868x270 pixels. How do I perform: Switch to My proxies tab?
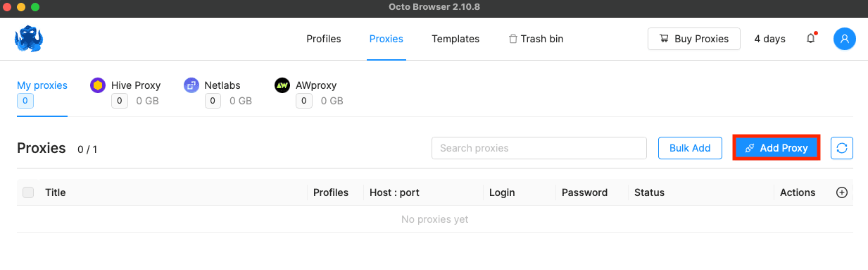[x=42, y=85]
